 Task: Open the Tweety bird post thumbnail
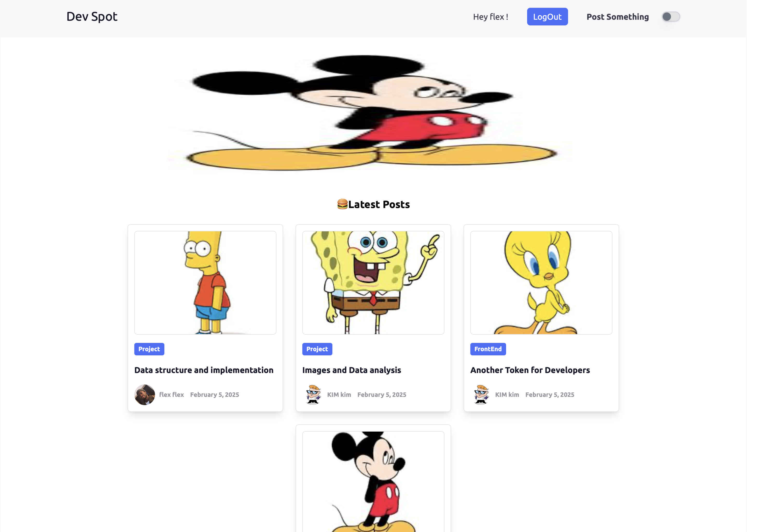(541, 282)
